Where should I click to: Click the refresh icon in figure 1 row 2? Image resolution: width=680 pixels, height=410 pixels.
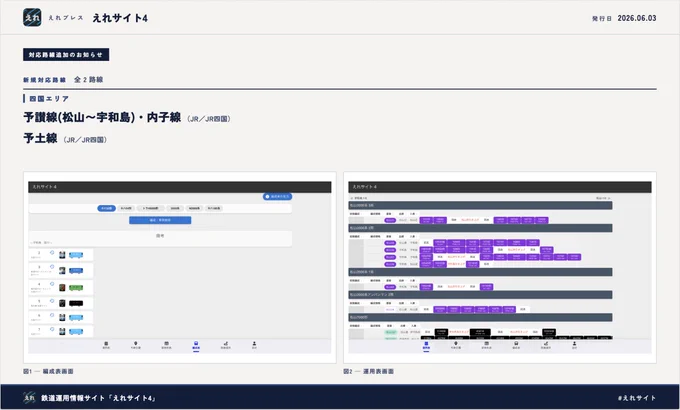[52, 252]
